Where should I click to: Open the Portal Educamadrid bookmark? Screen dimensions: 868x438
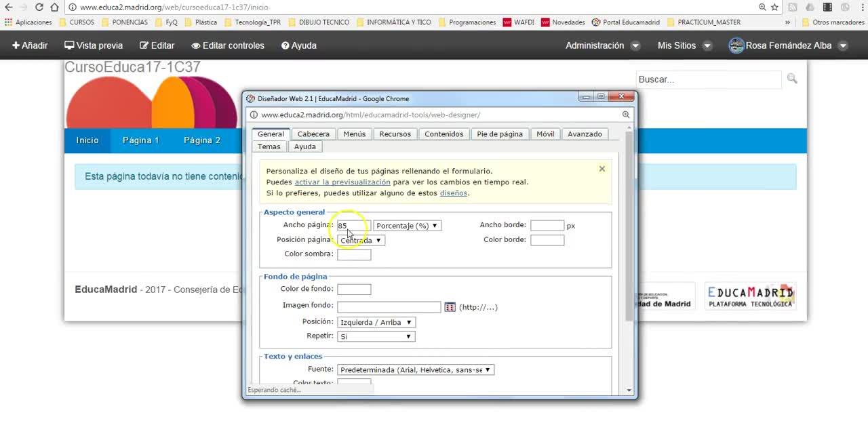pos(625,22)
